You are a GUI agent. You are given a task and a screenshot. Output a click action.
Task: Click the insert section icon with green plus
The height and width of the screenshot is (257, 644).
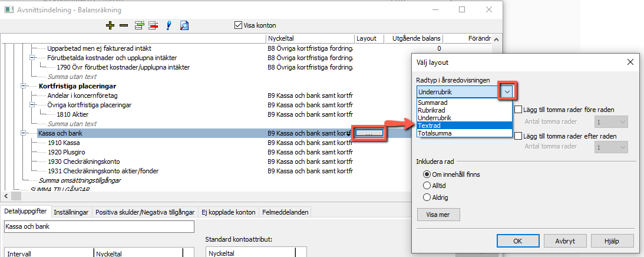pos(140,25)
